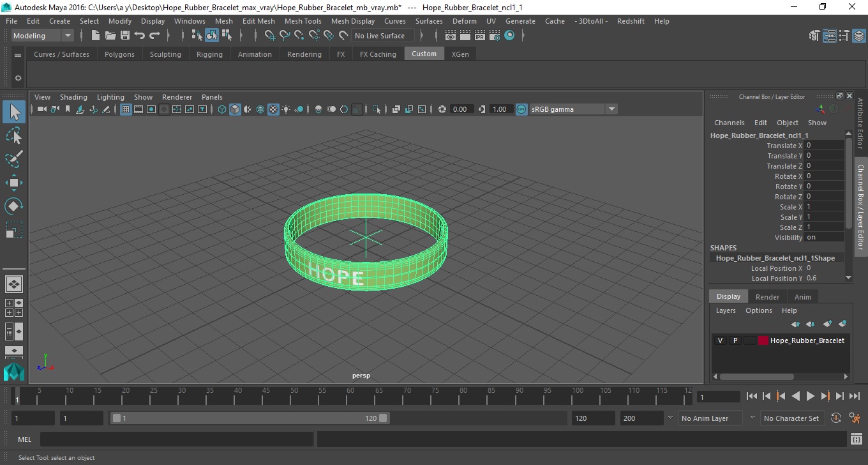Click the red layer color swatch
The width and height of the screenshot is (868, 465).
tap(763, 340)
